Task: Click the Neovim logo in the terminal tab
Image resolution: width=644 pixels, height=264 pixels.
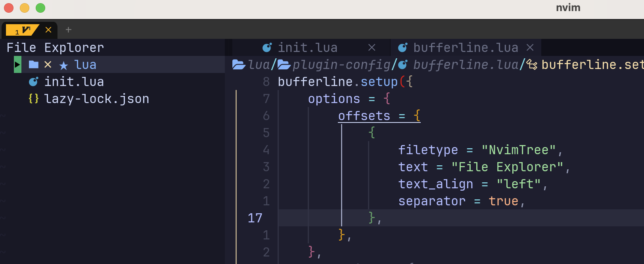Action: pos(26,30)
